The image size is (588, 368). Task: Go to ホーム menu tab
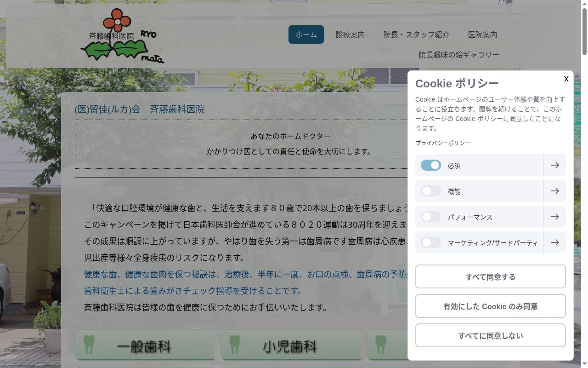pyautogui.click(x=306, y=34)
